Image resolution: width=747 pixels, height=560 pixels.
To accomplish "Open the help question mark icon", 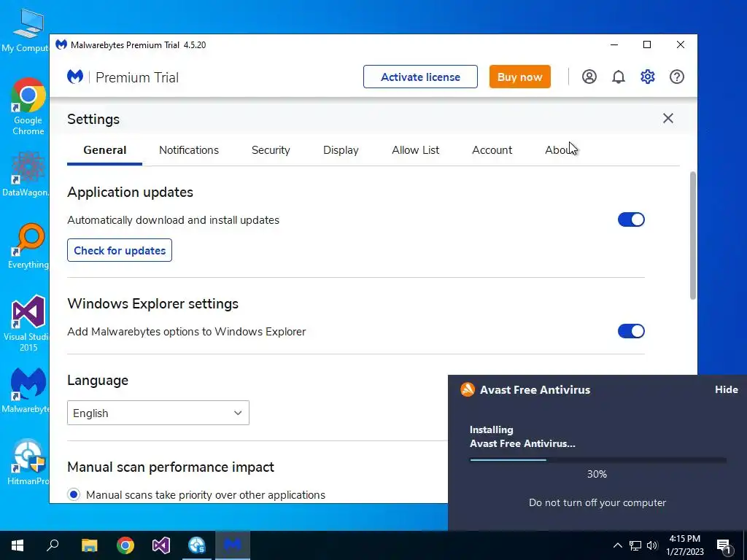I will click(676, 77).
